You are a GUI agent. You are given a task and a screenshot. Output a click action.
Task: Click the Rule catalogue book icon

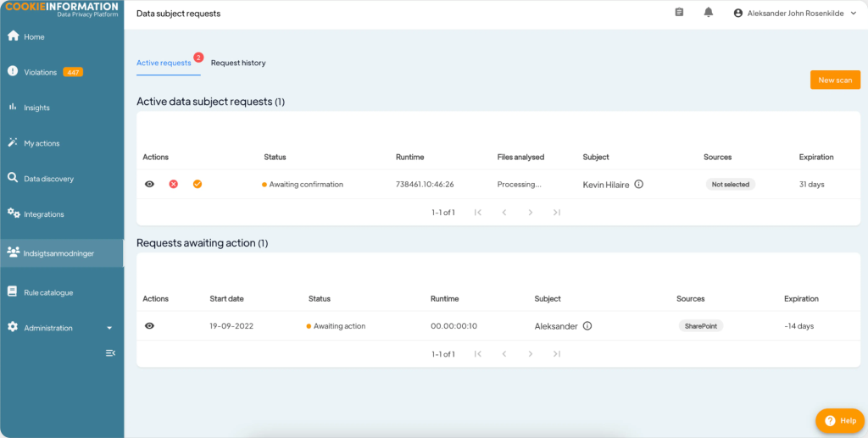click(x=12, y=291)
